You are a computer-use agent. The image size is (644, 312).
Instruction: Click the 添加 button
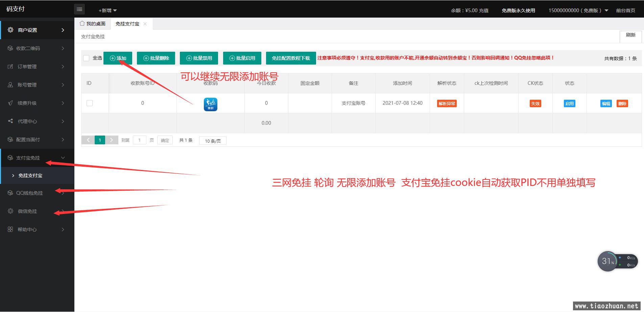118,58
